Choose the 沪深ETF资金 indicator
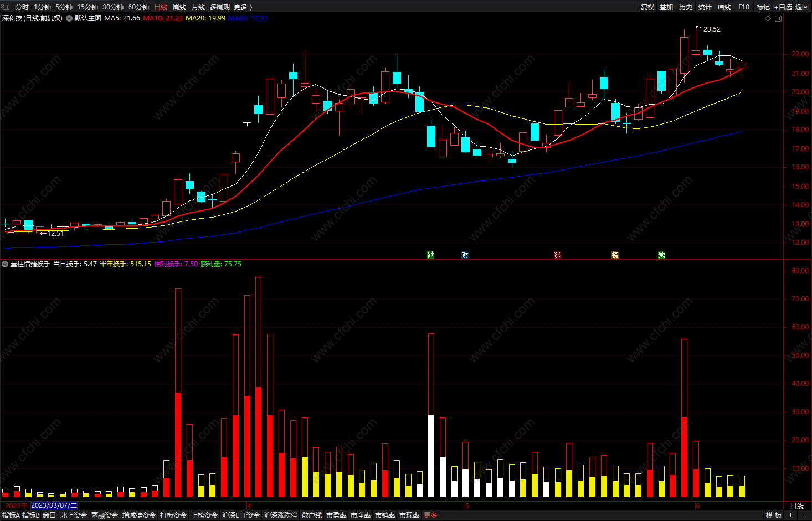812x521 pixels. [241, 515]
